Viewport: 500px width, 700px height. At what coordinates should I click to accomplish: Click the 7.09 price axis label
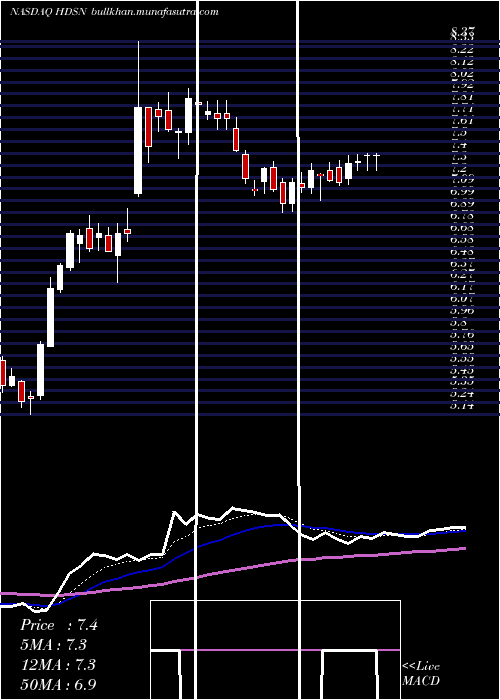[462, 181]
